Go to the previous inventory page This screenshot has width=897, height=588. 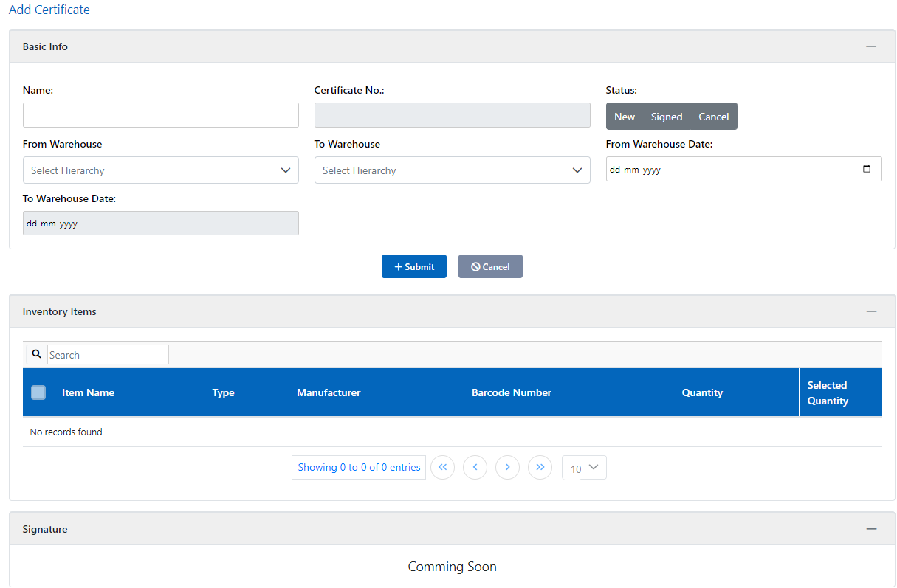pos(475,467)
